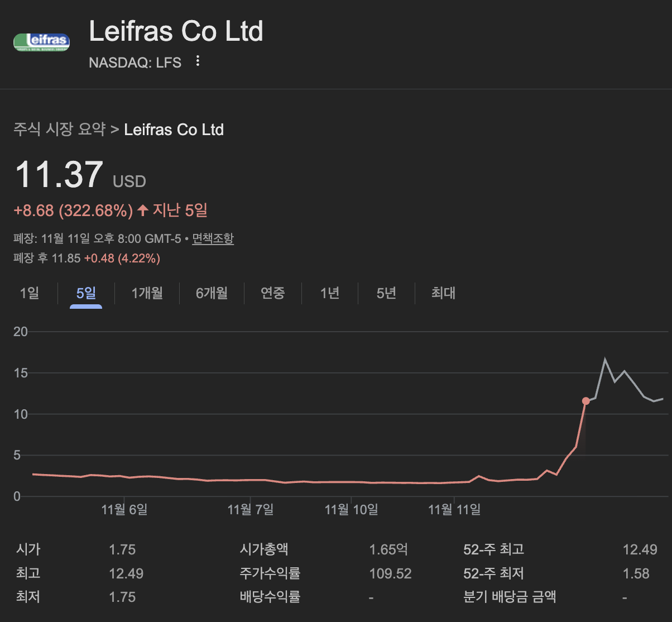Screen dimensions: 672x622
Task: Click the 11.37 current price value
Action: (x=59, y=174)
